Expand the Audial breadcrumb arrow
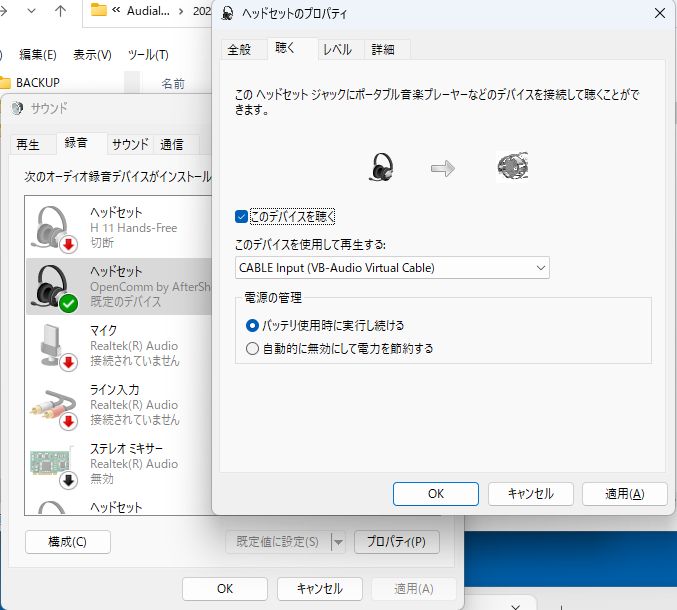This screenshot has height=610, width=677. [181, 11]
